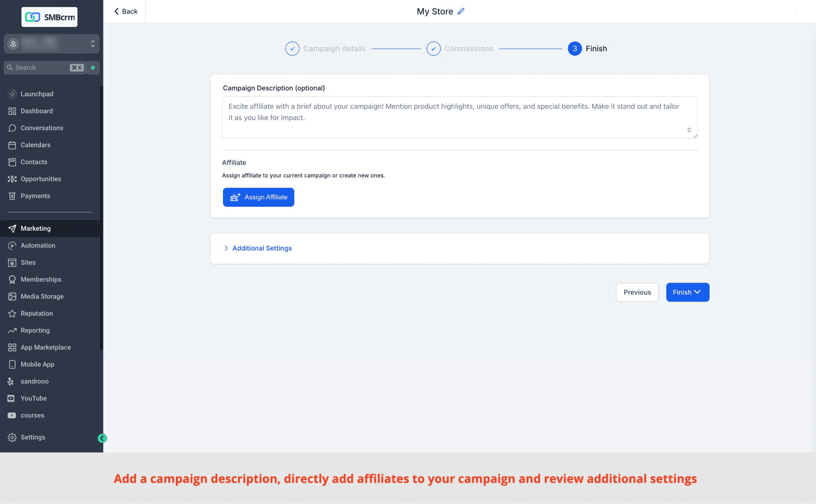Click the App Marketplace grid icon
This screenshot has height=504, width=816.
(12, 348)
